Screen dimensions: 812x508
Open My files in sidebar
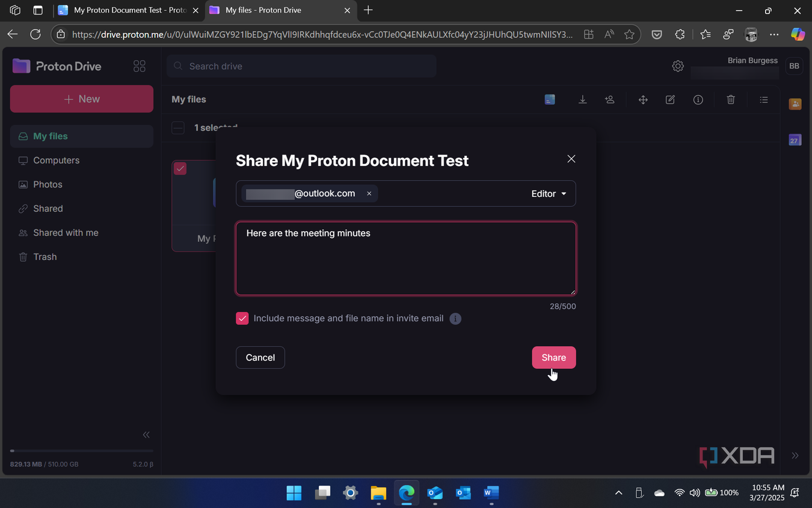[82, 136]
